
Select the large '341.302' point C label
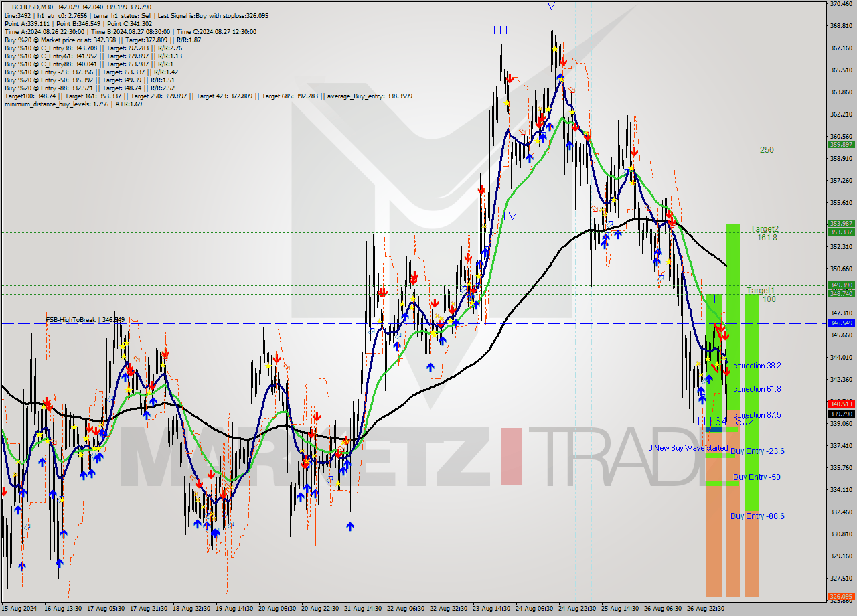pyautogui.click(x=734, y=421)
